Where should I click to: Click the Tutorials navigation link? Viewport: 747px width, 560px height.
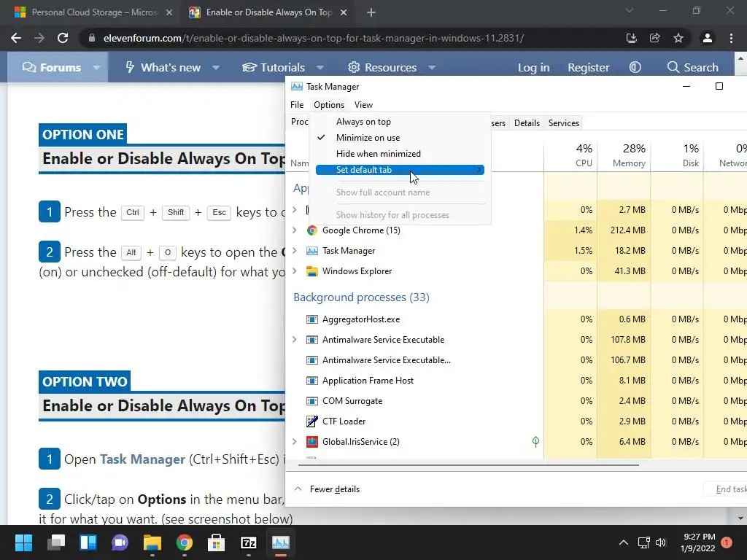tap(274, 68)
